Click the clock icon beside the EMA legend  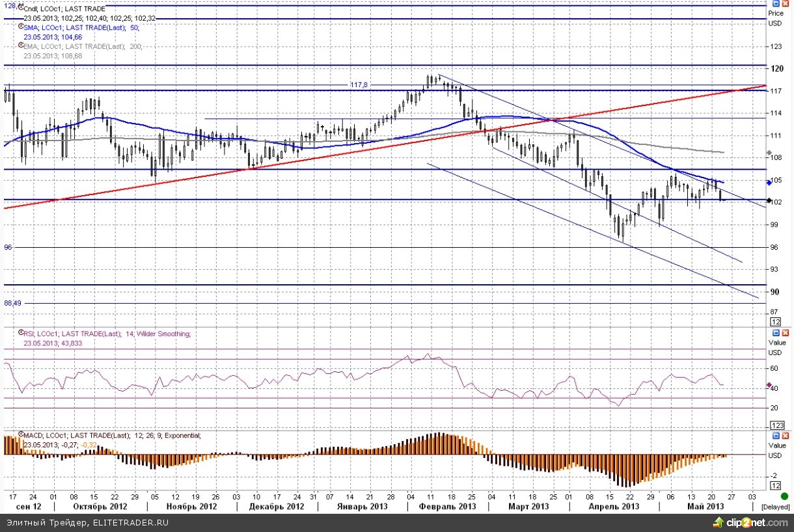pyautogui.click(x=21, y=46)
